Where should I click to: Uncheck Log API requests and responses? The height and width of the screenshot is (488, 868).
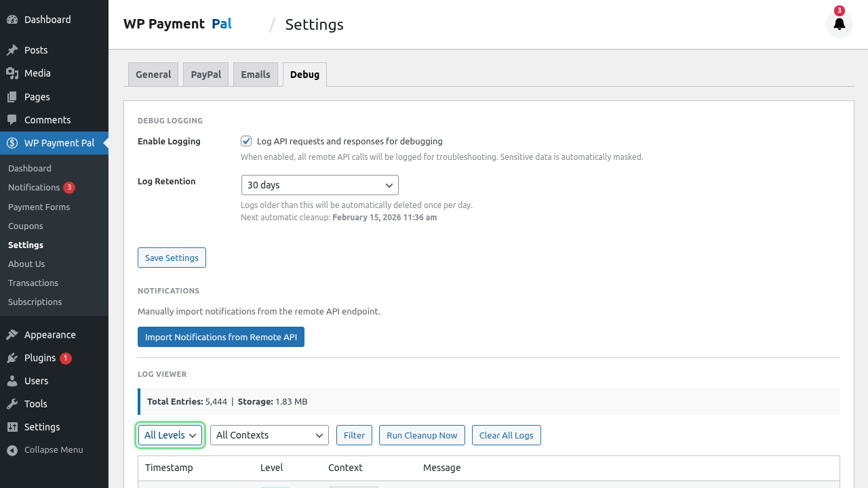246,141
